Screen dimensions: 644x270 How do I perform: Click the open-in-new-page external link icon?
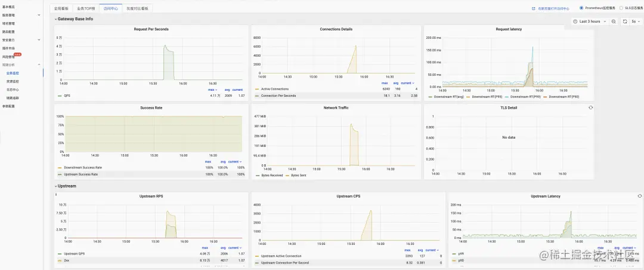(x=534, y=8)
